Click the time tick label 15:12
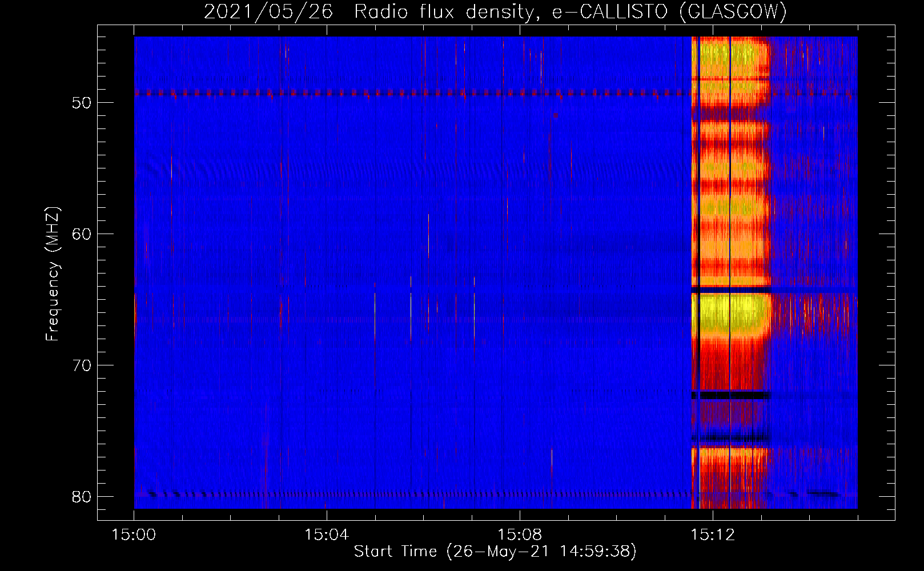This screenshot has height=571, width=924. coord(712,535)
